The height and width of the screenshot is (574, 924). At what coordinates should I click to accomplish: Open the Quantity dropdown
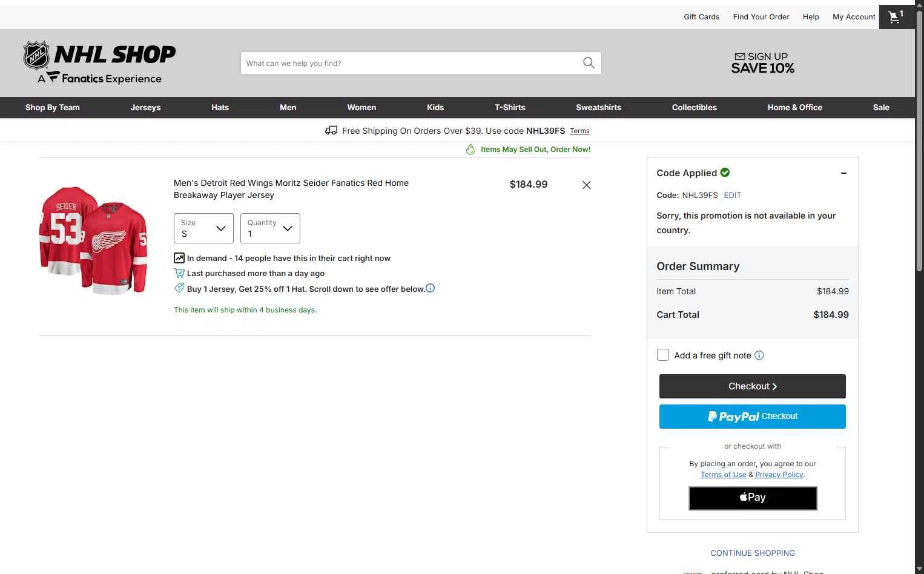270,228
